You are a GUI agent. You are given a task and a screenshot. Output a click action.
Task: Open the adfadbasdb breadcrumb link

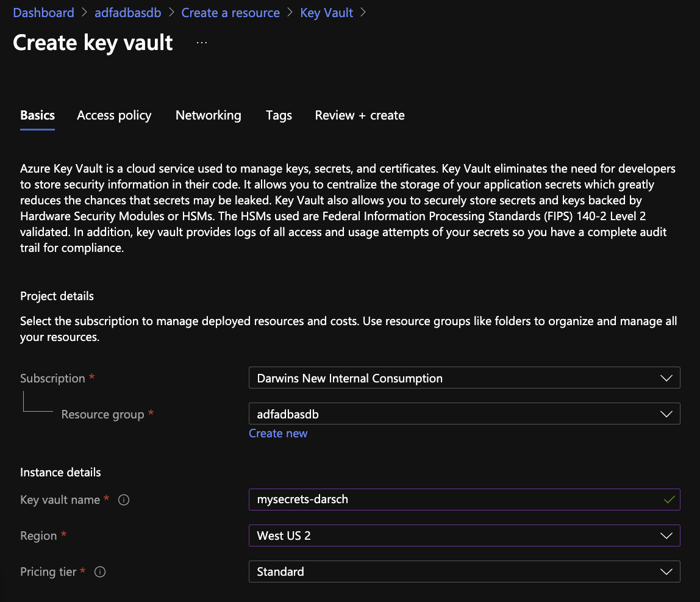tap(127, 13)
